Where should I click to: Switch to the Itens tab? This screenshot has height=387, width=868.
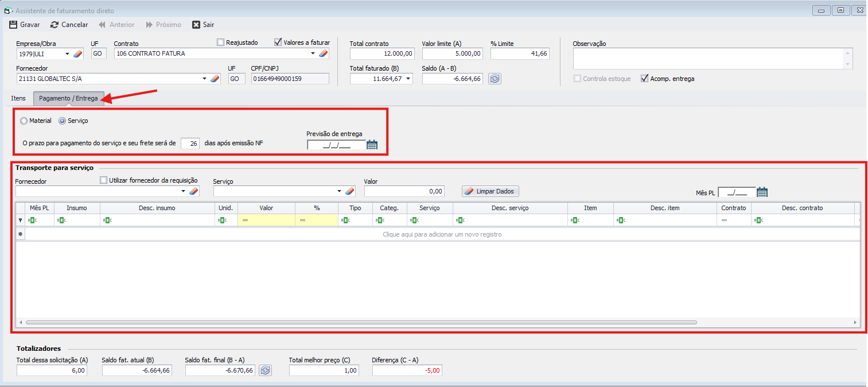click(x=18, y=98)
